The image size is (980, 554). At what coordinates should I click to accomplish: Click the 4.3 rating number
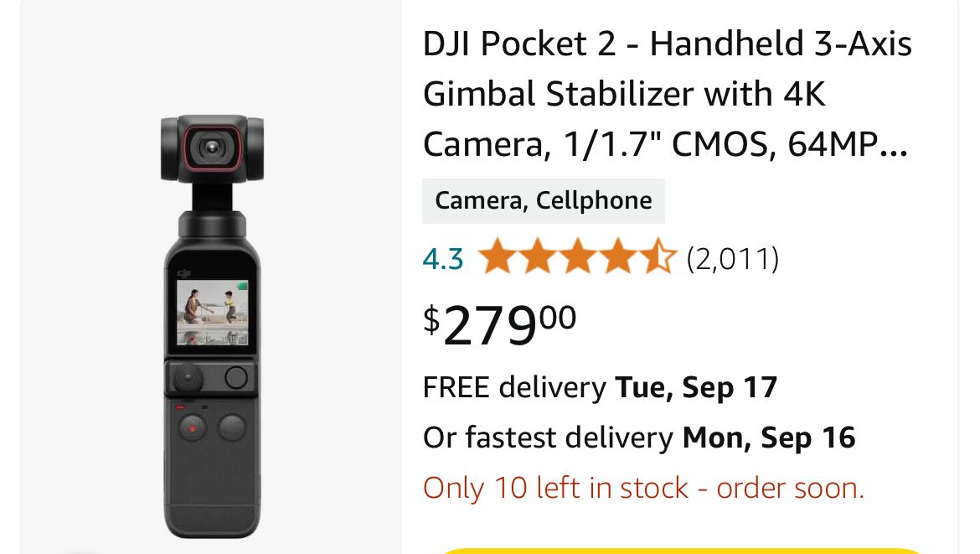click(x=443, y=259)
